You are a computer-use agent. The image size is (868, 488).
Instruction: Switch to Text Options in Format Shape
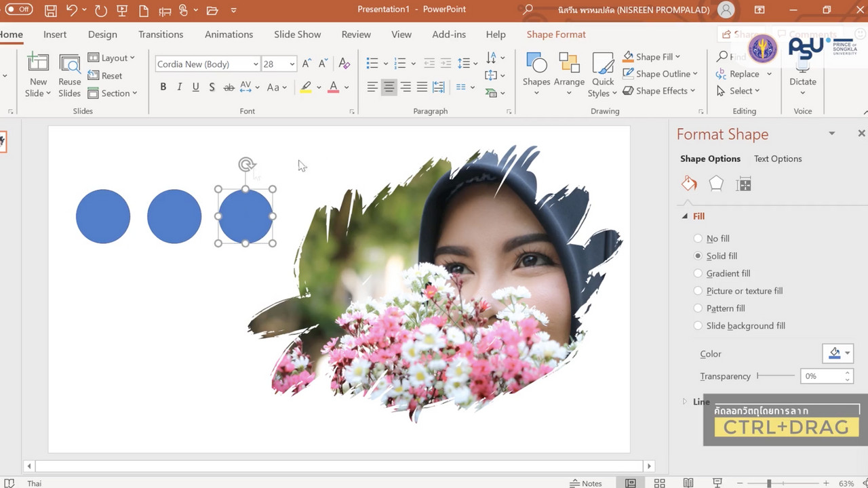(x=778, y=159)
